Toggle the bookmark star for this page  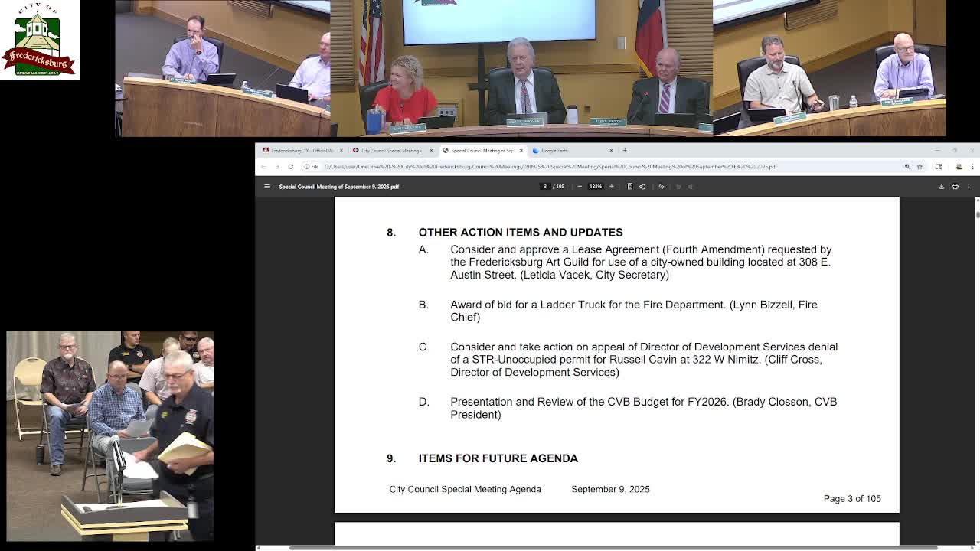920,167
